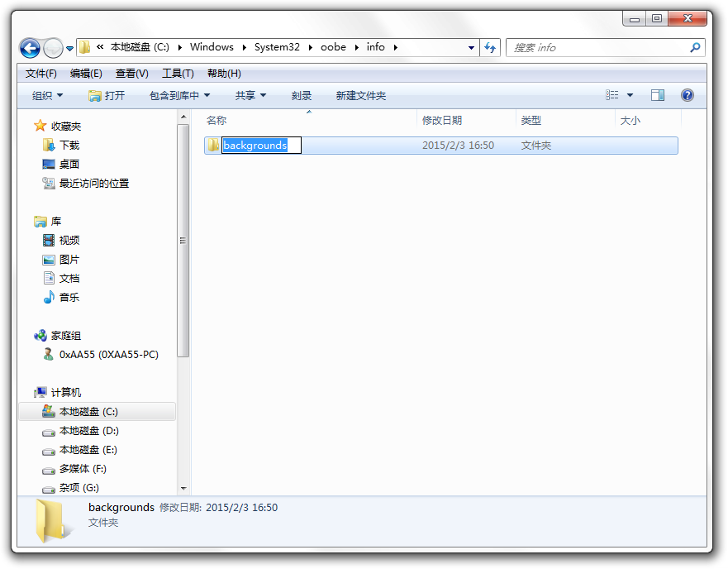Click the Back navigation arrow button
The image size is (728, 569).
30,48
